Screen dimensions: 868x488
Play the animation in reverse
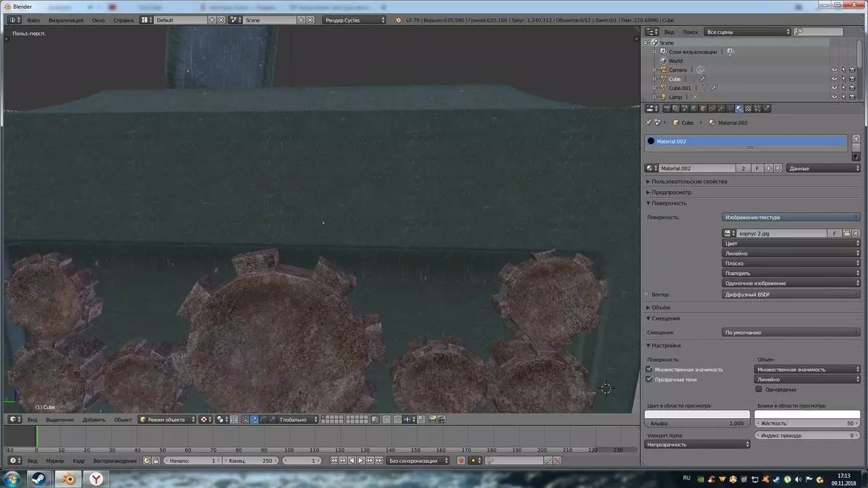[351, 461]
